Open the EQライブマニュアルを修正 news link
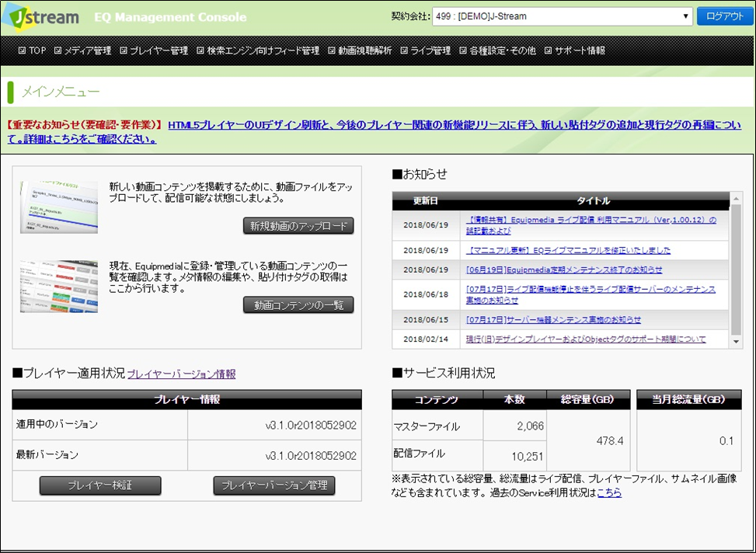The height and width of the screenshot is (553, 756). point(568,250)
